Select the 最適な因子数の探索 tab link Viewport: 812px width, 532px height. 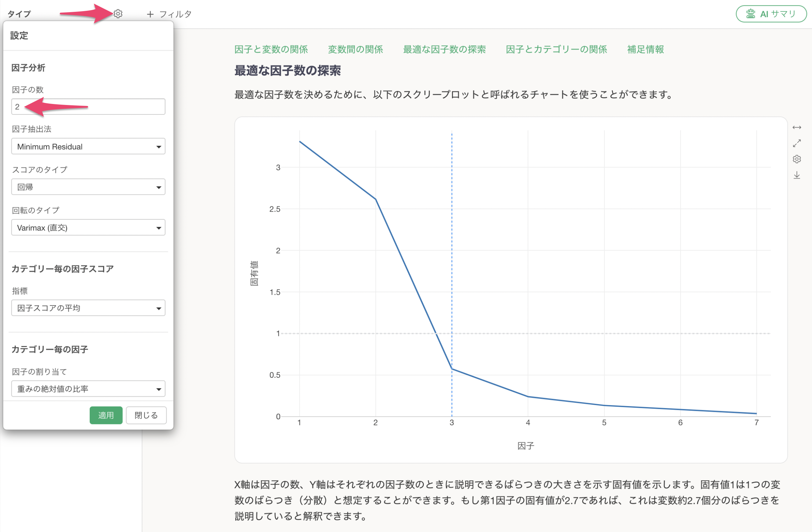coord(444,50)
